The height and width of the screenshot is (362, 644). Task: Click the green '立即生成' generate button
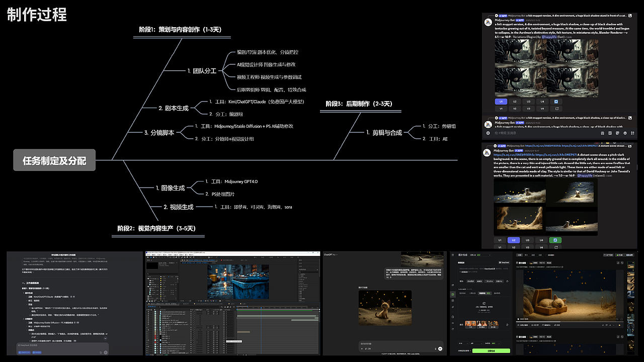pos(491,351)
